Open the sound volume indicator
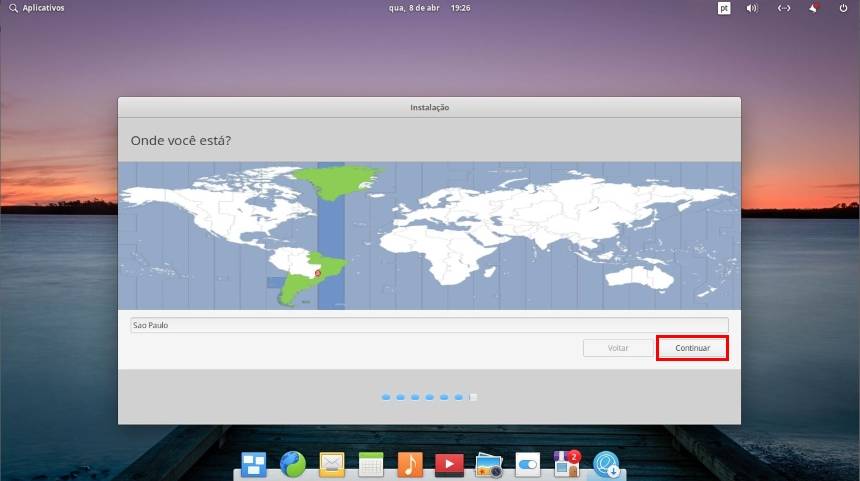The height and width of the screenshot is (481, 860). tap(752, 8)
